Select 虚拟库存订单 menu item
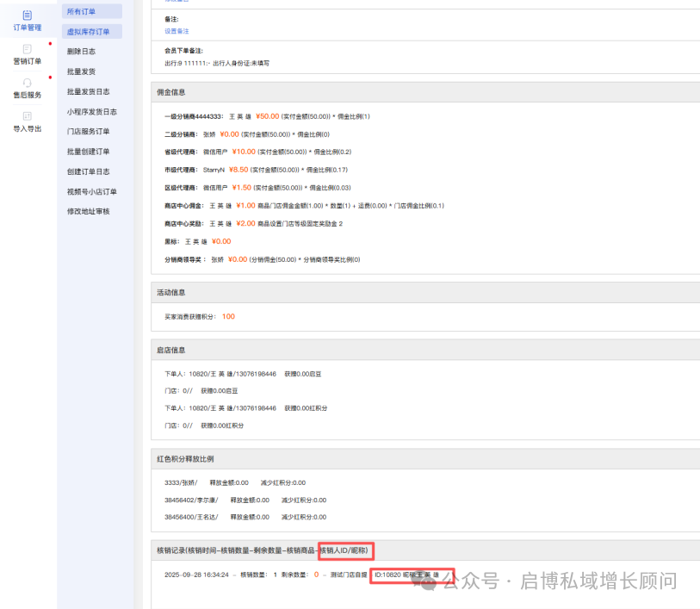The image size is (700, 609). click(89, 32)
